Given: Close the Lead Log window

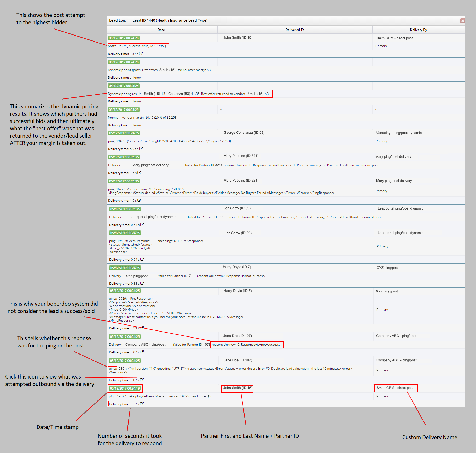Looking at the screenshot, I should click(462, 21).
